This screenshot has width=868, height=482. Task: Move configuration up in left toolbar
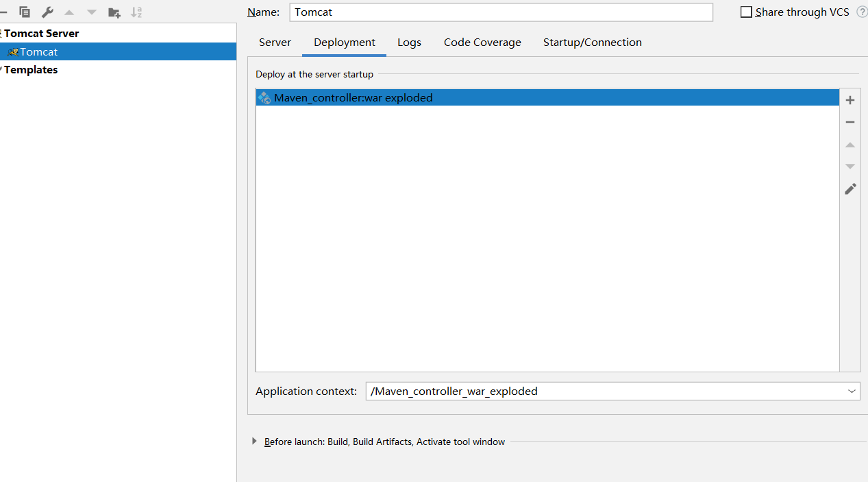click(69, 12)
